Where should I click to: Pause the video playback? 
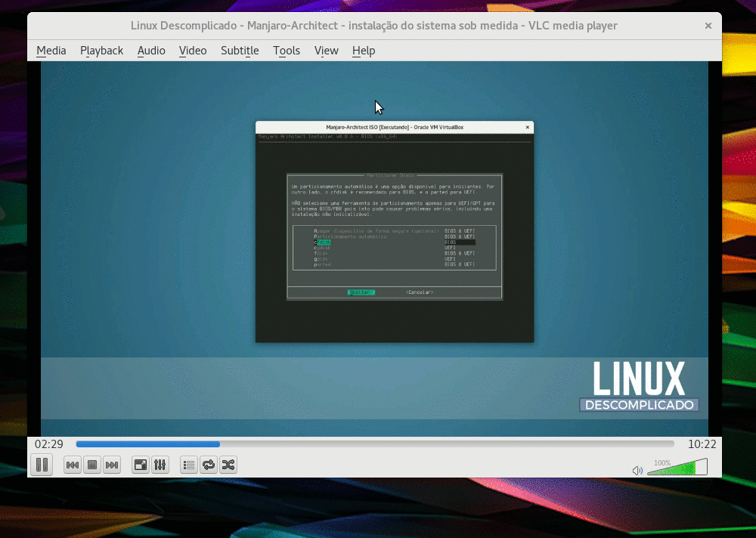42,465
